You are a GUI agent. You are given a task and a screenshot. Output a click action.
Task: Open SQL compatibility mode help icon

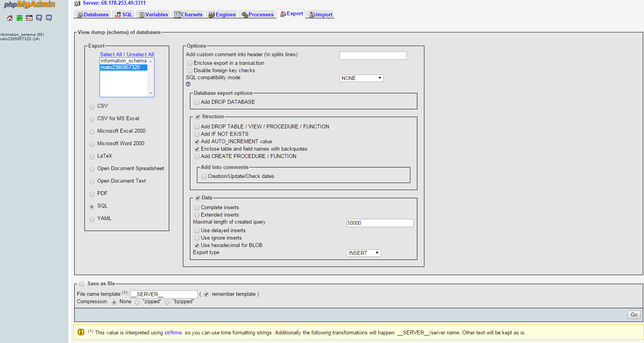pos(188,84)
